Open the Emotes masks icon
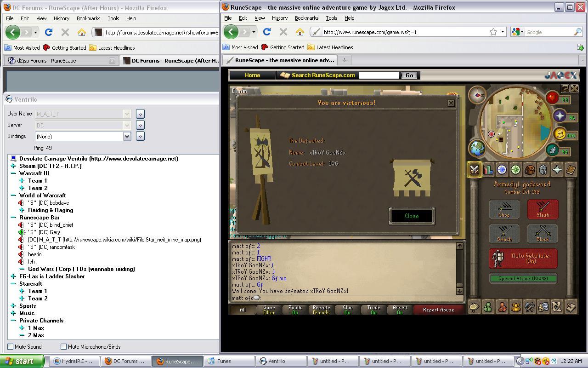 (543, 306)
